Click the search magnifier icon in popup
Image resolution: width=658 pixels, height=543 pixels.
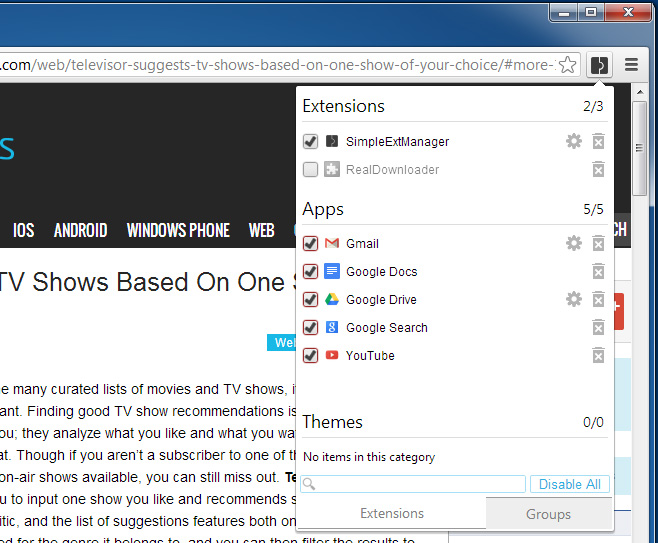point(309,484)
